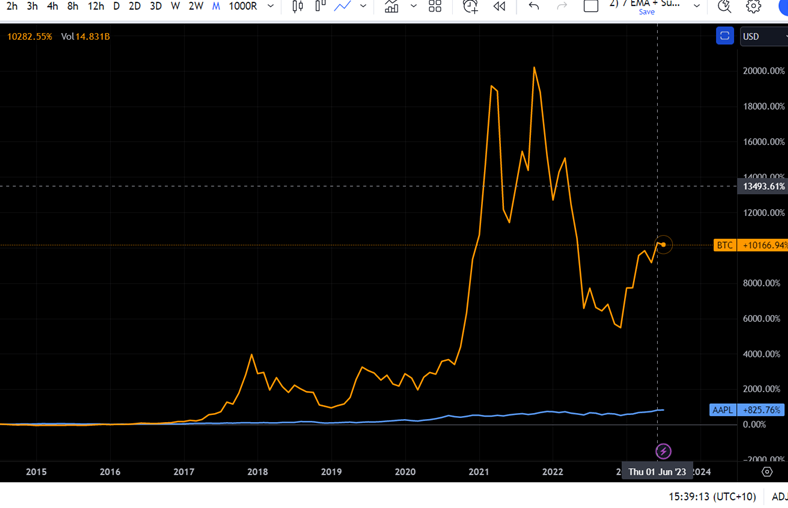Switch to the W weekly timeframe
The width and height of the screenshot is (788, 508).
175,7
